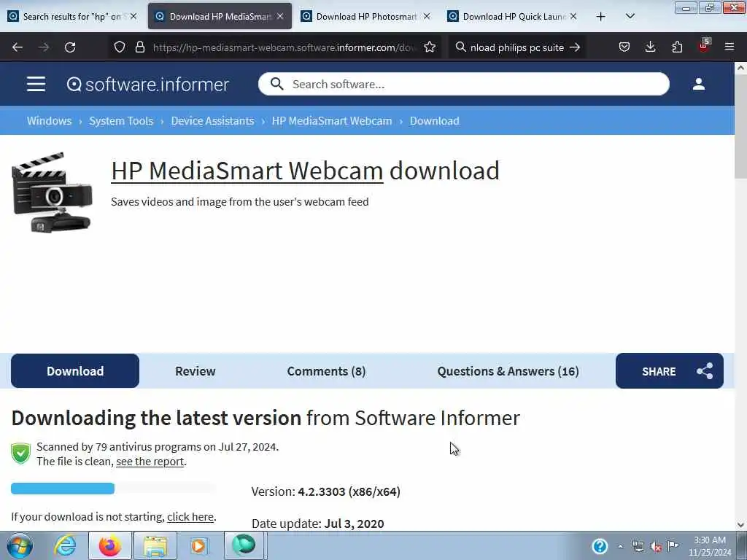Click the green antivirus shield icon
Screen dimensions: 747x560
tap(20, 453)
